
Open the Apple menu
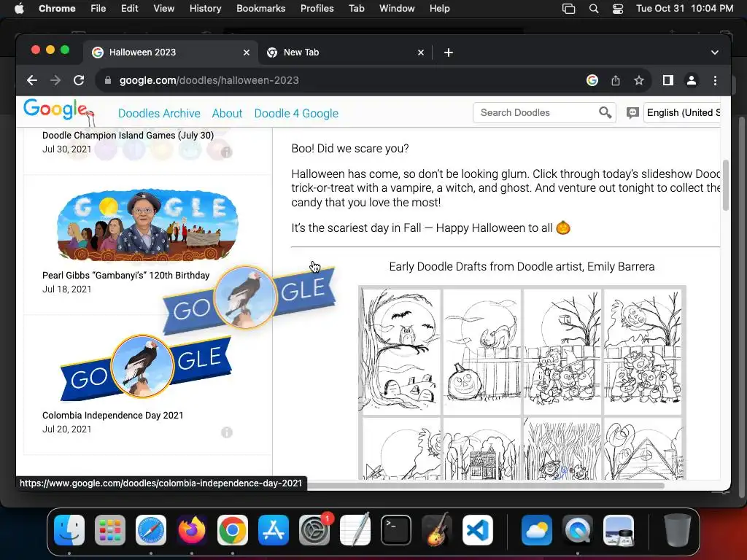(x=19, y=9)
